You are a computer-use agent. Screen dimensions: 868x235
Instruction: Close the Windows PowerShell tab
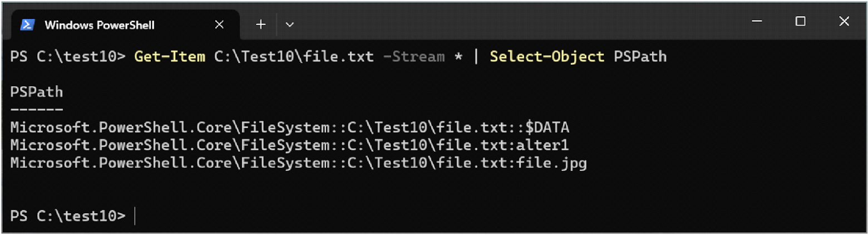coord(219,25)
